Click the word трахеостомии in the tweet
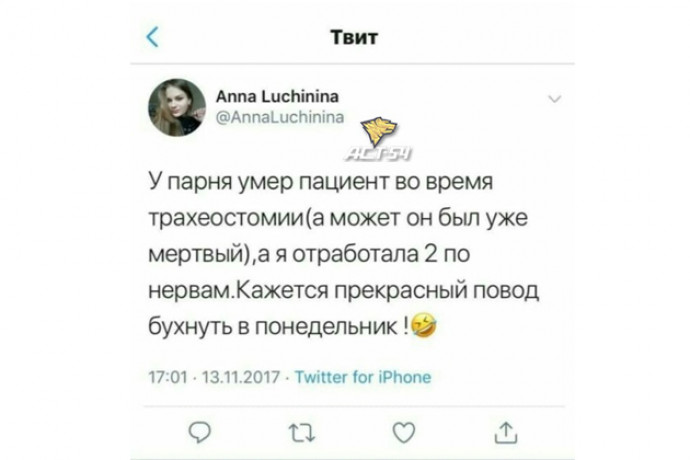Image resolution: width=690 pixels, height=460 pixels. (226, 217)
